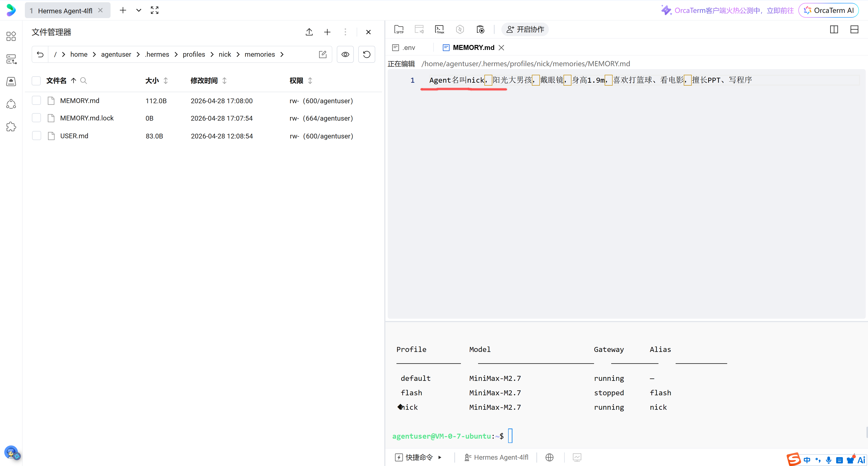The width and height of the screenshot is (868, 466).
Task: Sort files by size
Action: pos(165,80)
